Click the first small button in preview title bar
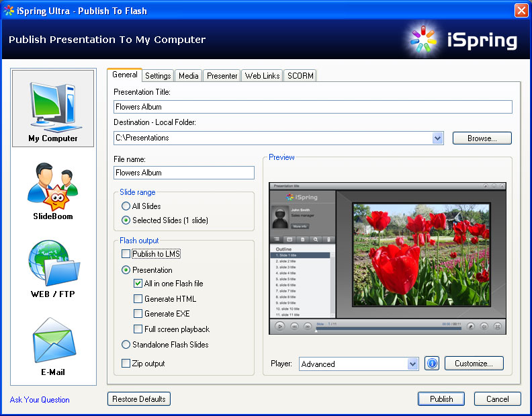Viewport: 532px width, 416px height. 486,185
